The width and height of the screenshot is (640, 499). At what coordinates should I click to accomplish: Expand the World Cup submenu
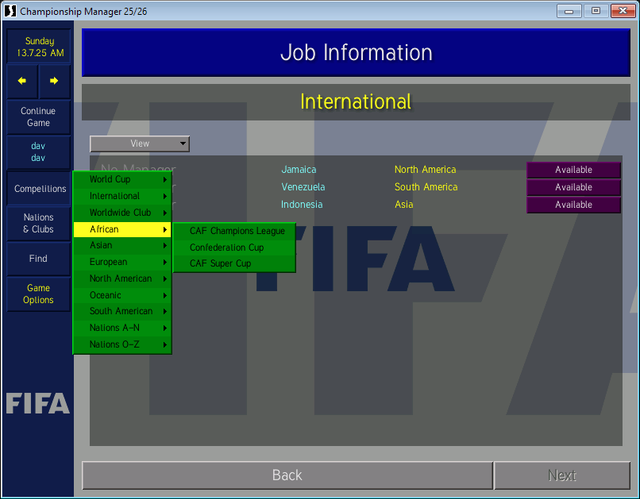[122, 180]
